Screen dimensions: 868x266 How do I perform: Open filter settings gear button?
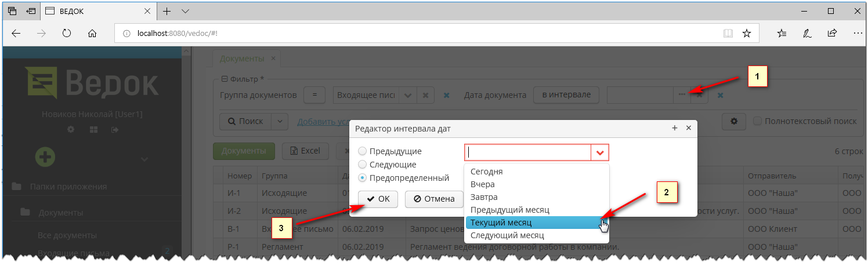click(x=733, y=121)
